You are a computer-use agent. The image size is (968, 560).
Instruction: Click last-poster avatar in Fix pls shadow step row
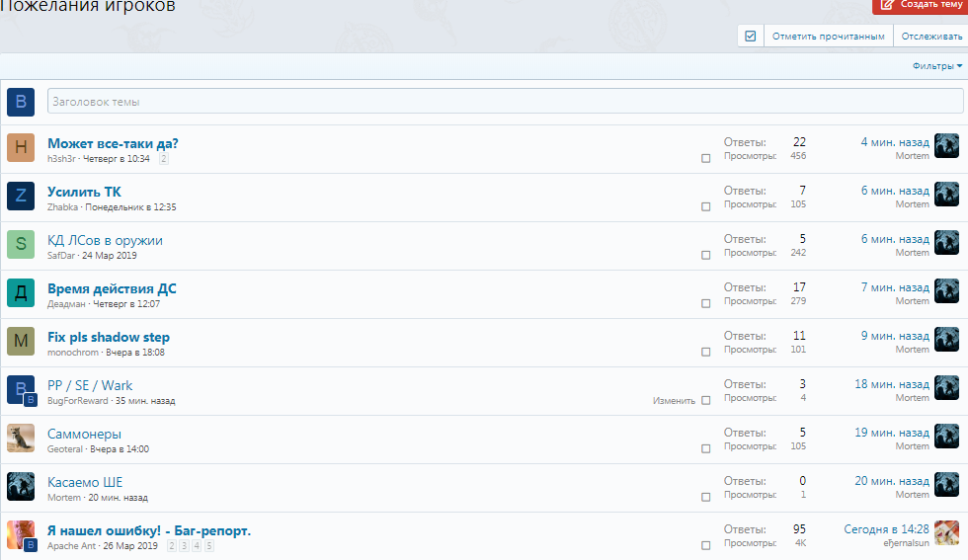(x=946, y=339)
